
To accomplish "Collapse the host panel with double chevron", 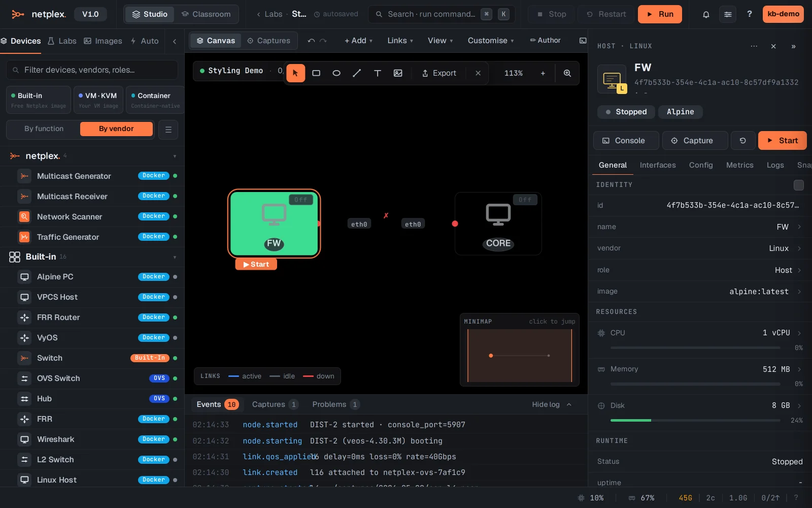I will (x=793, y=46).
